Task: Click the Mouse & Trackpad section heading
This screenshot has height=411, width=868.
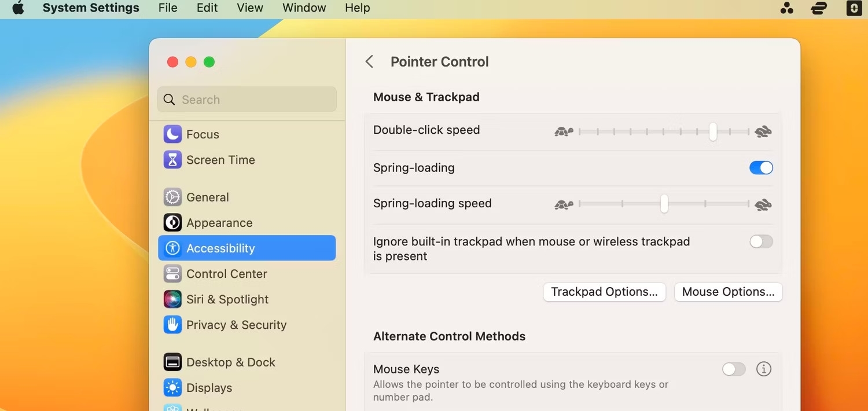Action: coord(426,97)
